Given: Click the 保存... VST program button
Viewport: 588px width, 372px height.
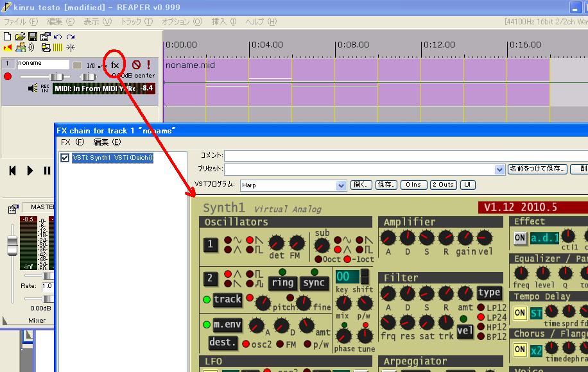Looking at the screenshot, I should [386, 185].
